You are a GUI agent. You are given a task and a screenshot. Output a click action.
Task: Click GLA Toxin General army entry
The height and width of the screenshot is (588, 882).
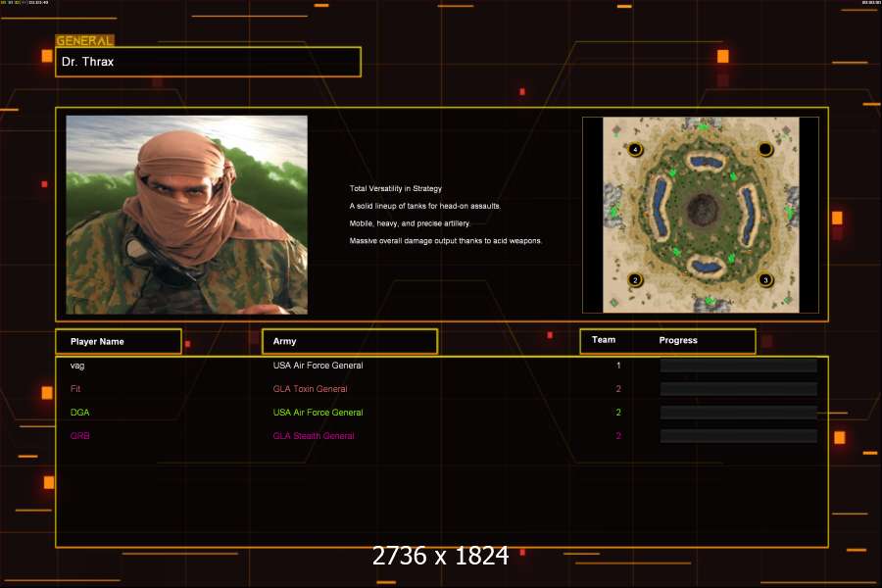coord(310,389)
